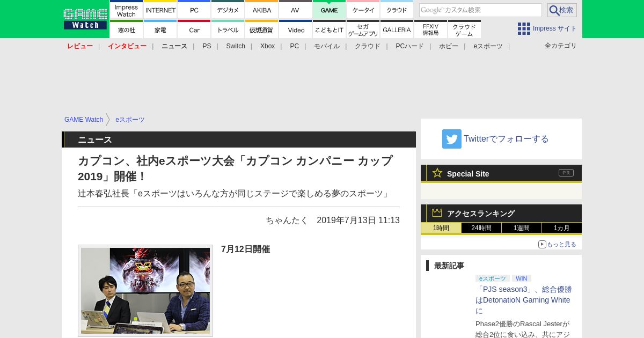Open INTERNET Watch site tab
The image size is (644, 338).
(160, 10)
